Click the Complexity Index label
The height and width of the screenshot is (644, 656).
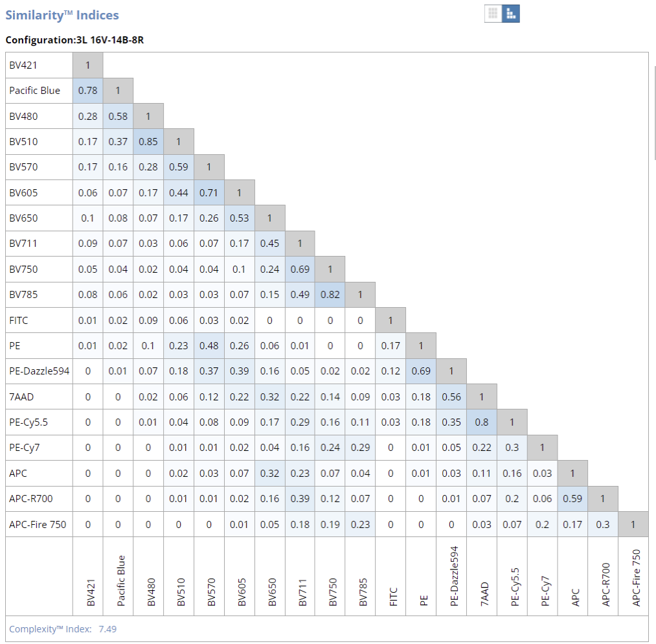coord(51,628)
